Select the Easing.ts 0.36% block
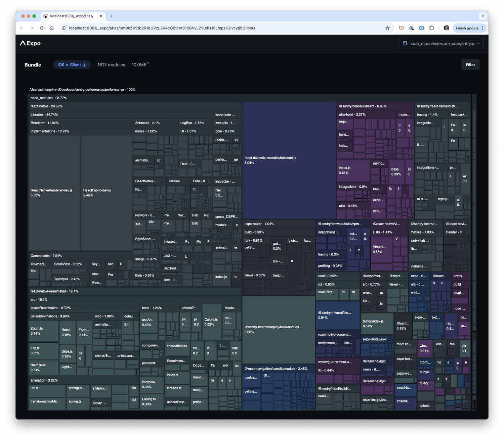The width and height of the screenshot is (504, 440). [x=152, y=402]
